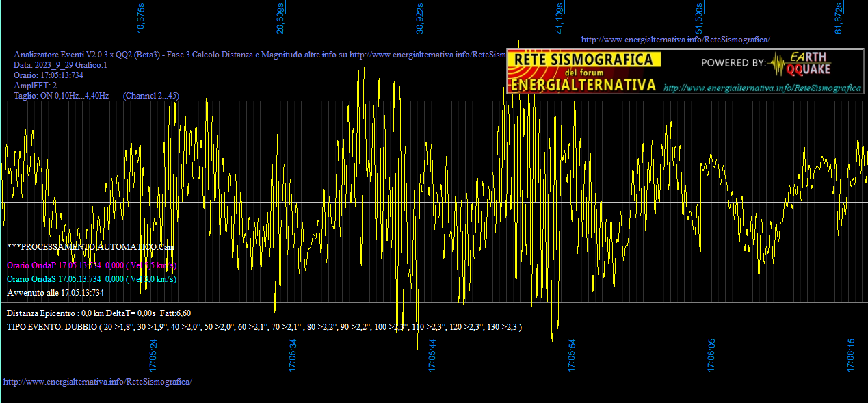Select the Avvenuto alle 17.05.13:734 line
The height and width of the screenshot is (403, 868).
point(55,292)
